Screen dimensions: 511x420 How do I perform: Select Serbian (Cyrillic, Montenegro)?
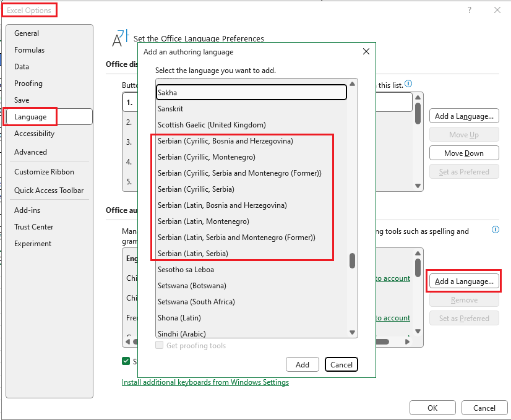point(251,157)
